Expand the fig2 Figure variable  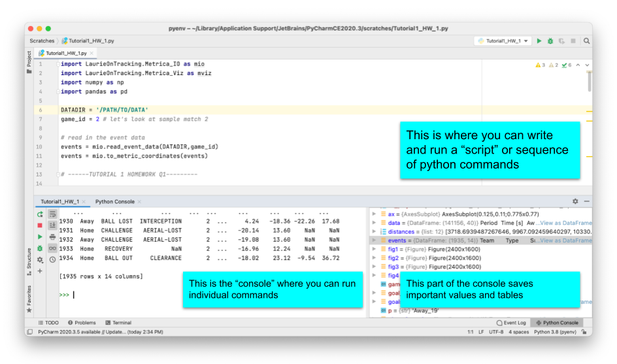click(375, 258)
